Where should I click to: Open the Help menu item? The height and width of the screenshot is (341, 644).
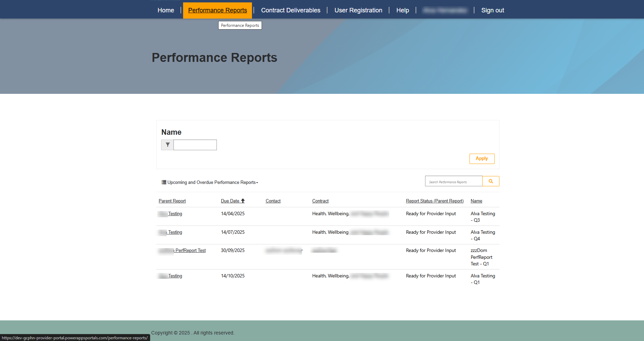(402, 10)
